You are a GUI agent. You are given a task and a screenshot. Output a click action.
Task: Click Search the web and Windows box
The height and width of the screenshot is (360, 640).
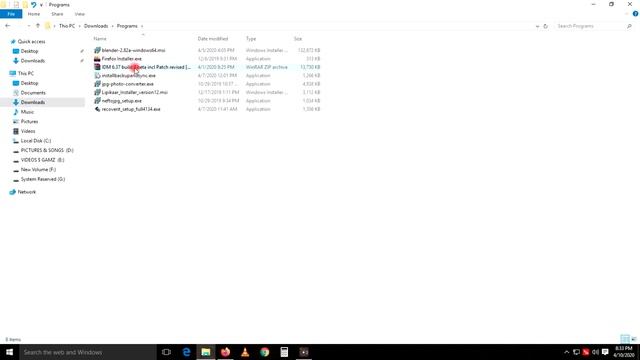[88, 352]
